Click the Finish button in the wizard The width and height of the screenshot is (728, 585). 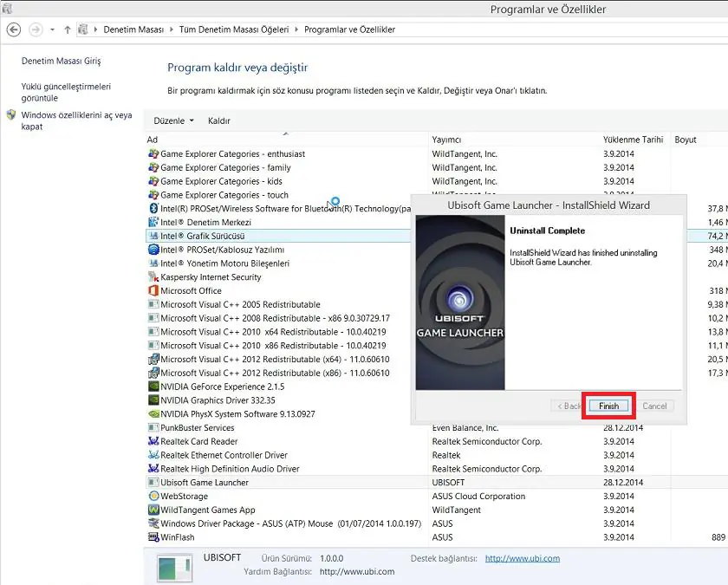pyautogui.click(x=608, y=406)
